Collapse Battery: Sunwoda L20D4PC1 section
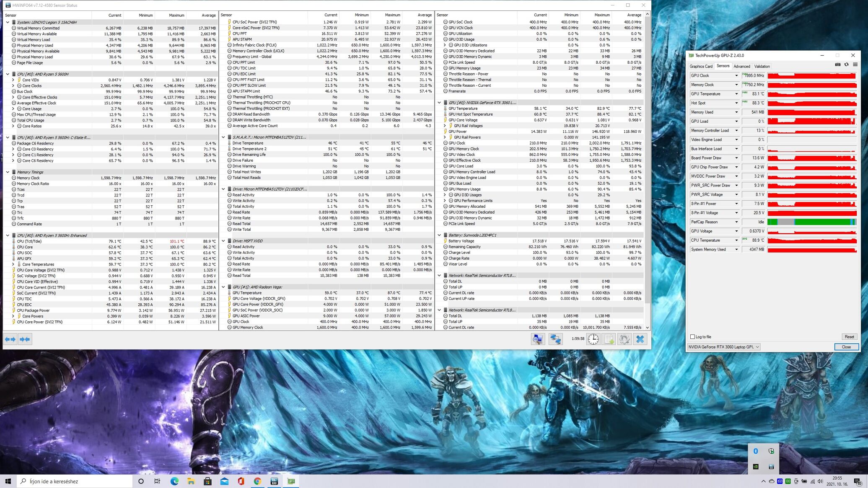Viewport: 868px width, 488px height. point(439,235)
